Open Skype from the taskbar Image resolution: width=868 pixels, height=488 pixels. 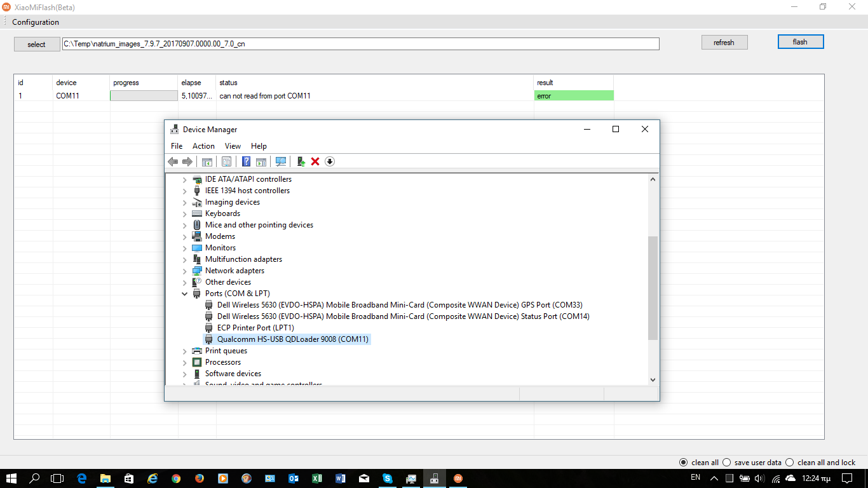tap(387, 478)
